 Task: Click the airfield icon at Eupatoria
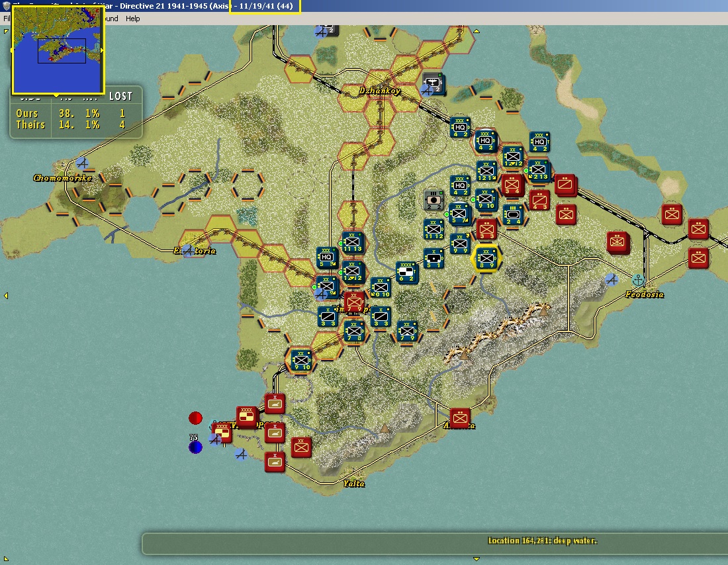pyautogui.click(x=188, y=251)
